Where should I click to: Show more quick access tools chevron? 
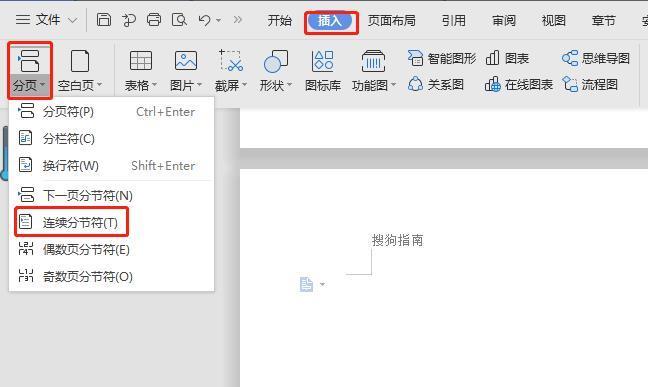237,19
